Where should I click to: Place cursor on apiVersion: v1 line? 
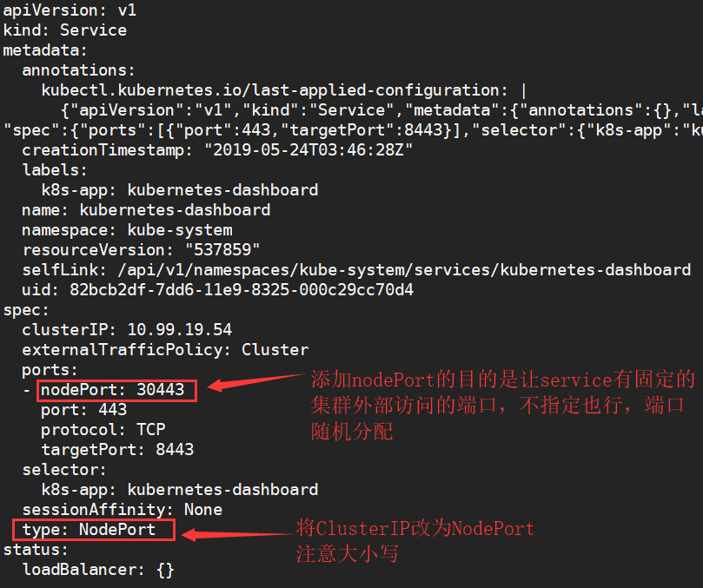70,10
